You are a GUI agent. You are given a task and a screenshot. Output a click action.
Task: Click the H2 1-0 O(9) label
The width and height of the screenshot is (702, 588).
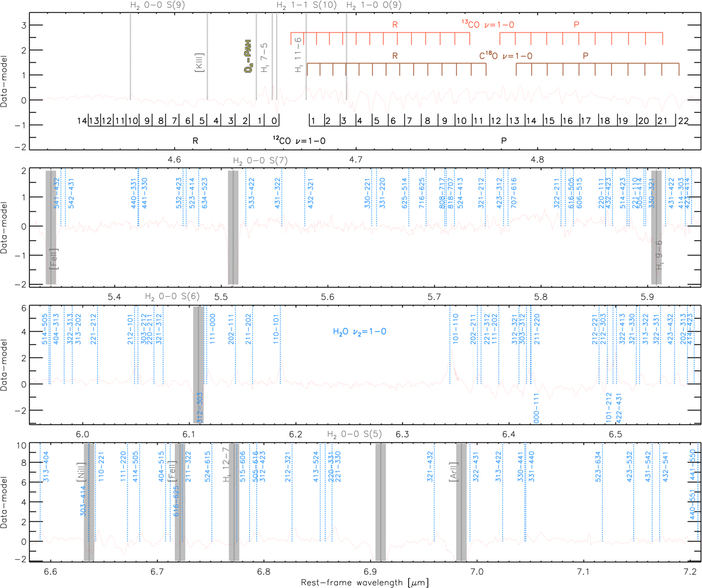click(374, 5)
